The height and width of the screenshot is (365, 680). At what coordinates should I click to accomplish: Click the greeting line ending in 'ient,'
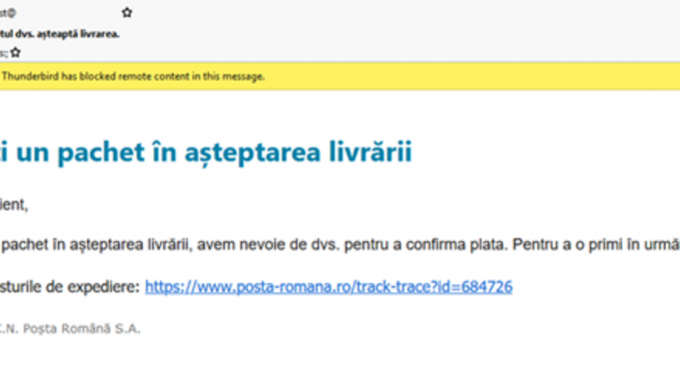pos(14,205)
